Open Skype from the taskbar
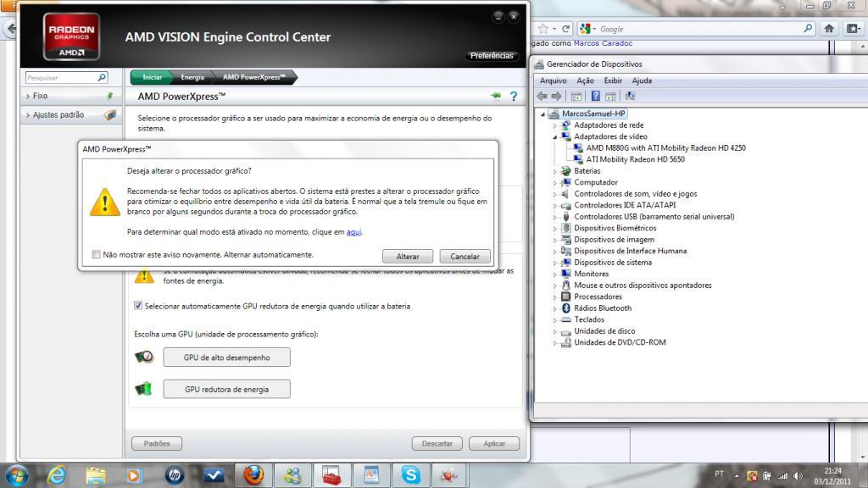868x488 pixels. (x=411, y=475)
